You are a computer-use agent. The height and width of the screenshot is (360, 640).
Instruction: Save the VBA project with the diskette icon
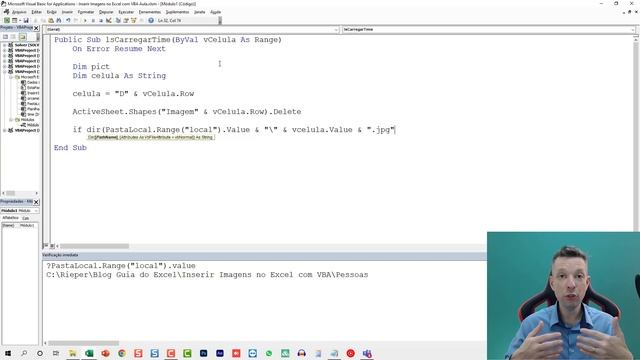[x=26, y=20]
